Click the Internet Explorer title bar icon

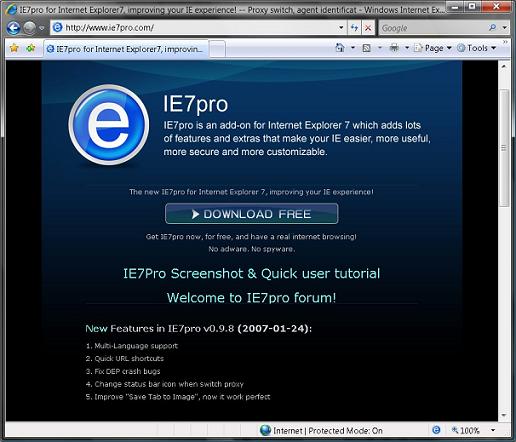11,9
